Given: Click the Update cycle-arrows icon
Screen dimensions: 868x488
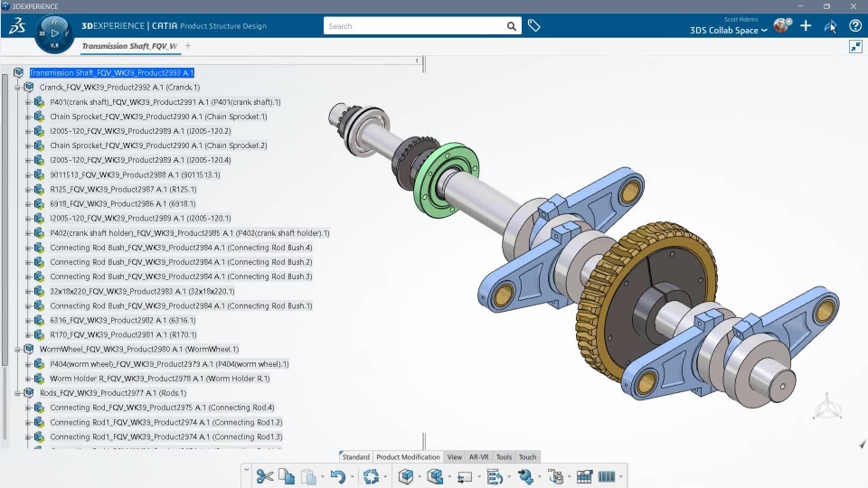Looking at the screenshot, I should click(x=371, y=476).
